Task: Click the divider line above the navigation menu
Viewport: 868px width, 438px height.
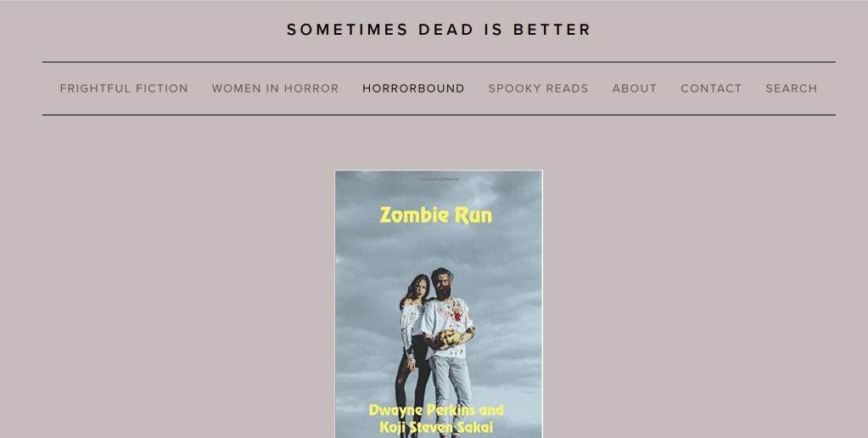Action: click(439, 62)
